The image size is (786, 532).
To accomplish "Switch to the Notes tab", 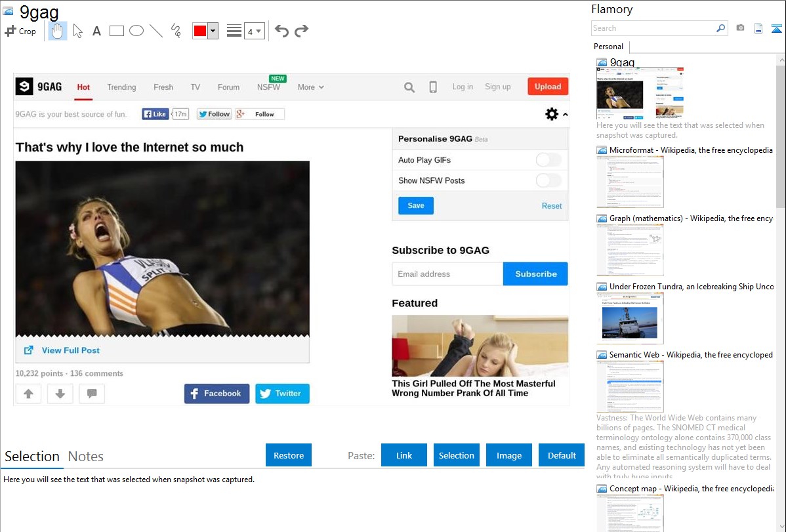I will [86, 457].
